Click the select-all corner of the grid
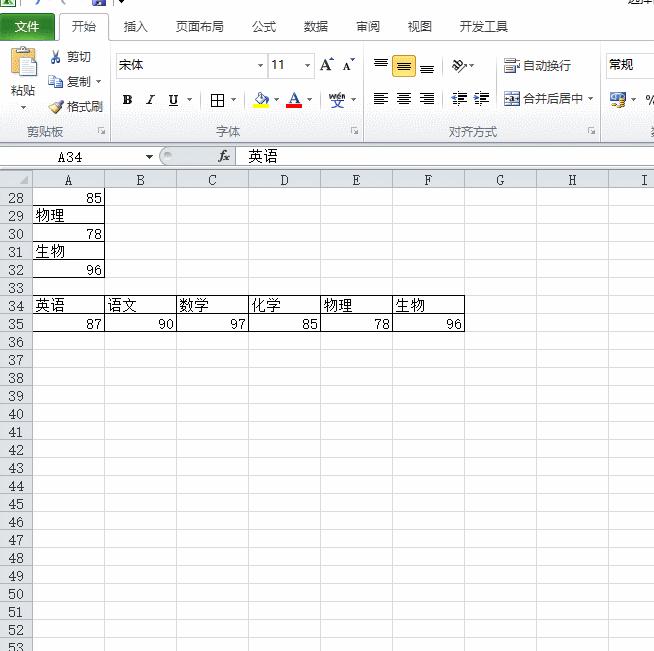Image resolution: width=654 pixels, height=651 pixels. [x=16, y=180]
